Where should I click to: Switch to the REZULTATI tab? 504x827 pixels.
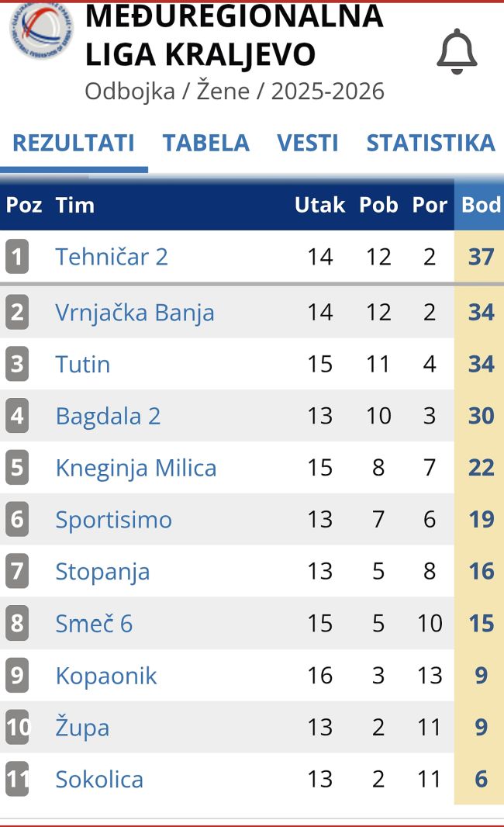[74, 143]
